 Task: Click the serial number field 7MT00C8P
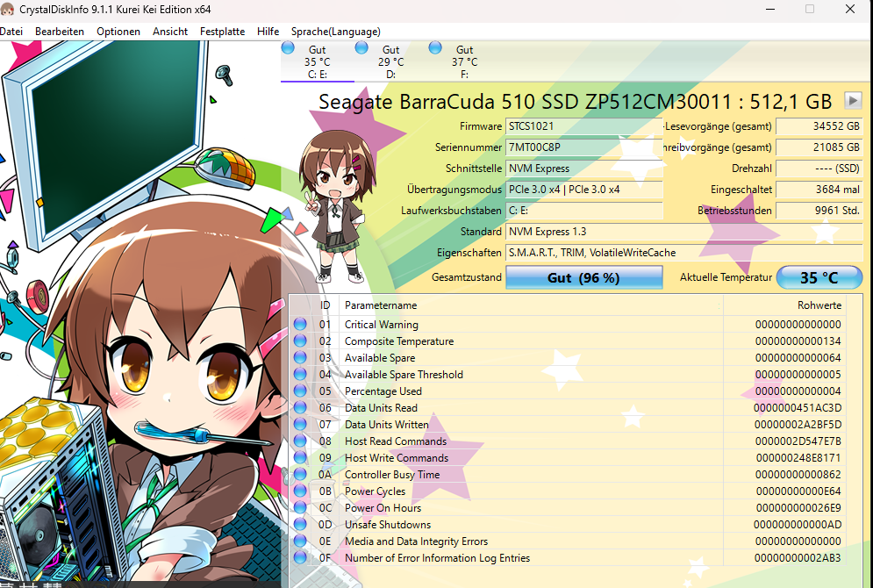click(584, 147)
